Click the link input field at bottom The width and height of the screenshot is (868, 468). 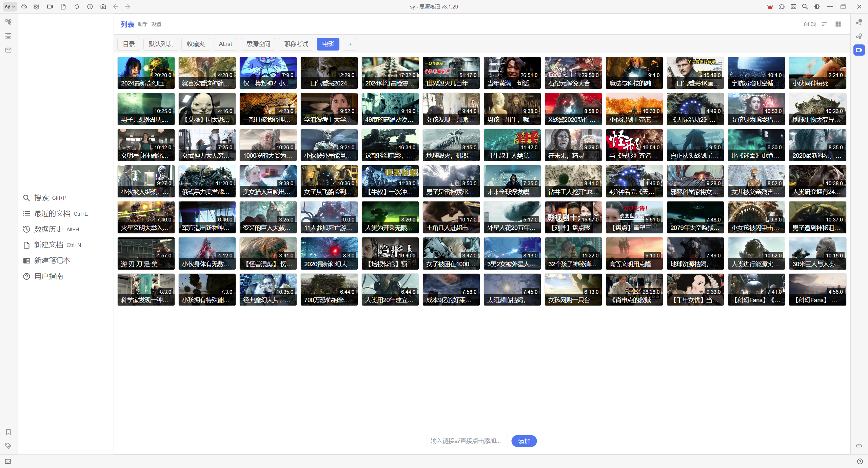[467, 441]
